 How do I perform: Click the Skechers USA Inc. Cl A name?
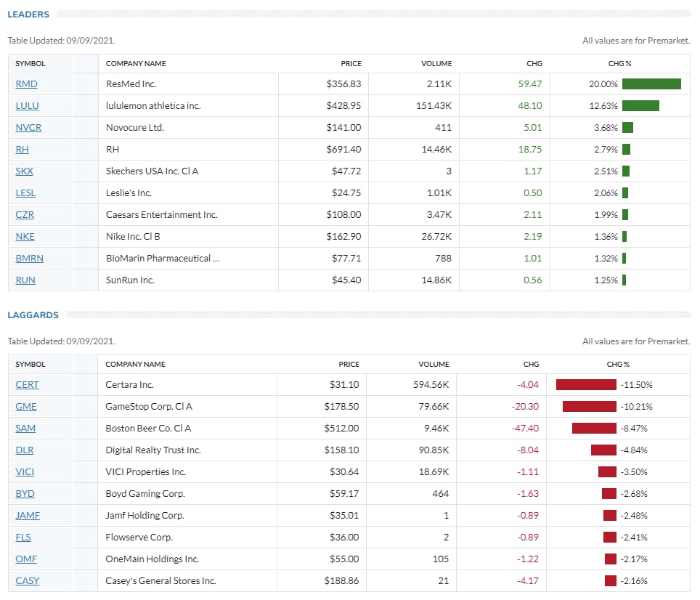152,171
